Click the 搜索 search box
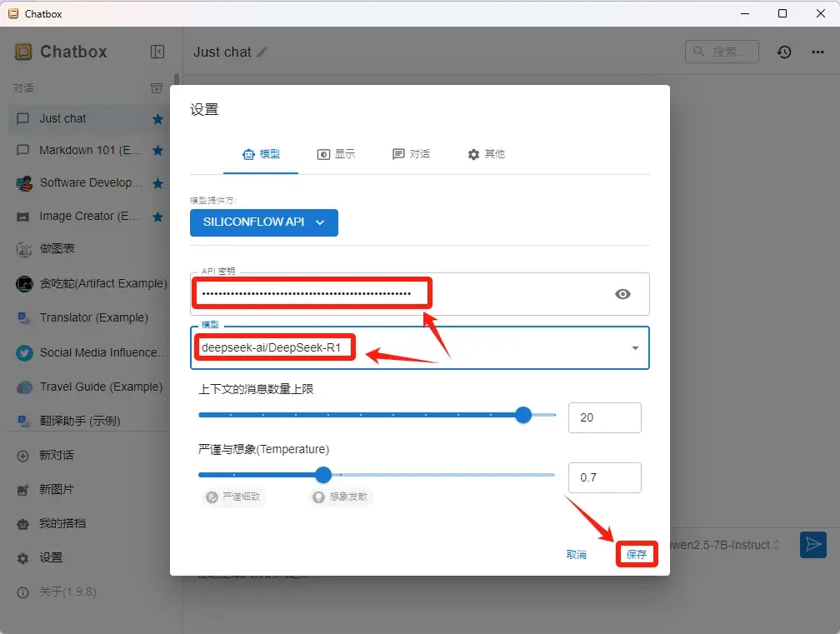This screenshot has width=840, height=634. coord(722,52)
